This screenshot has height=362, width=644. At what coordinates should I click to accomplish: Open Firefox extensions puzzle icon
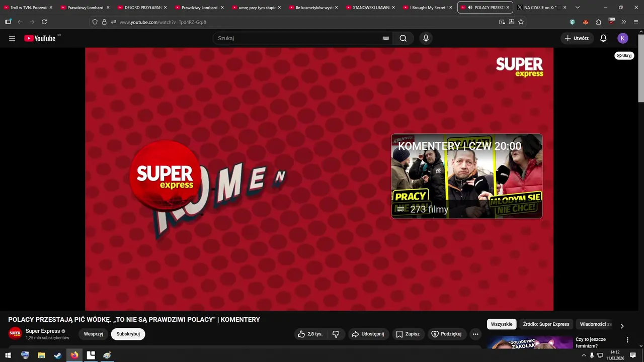[598, 22]
